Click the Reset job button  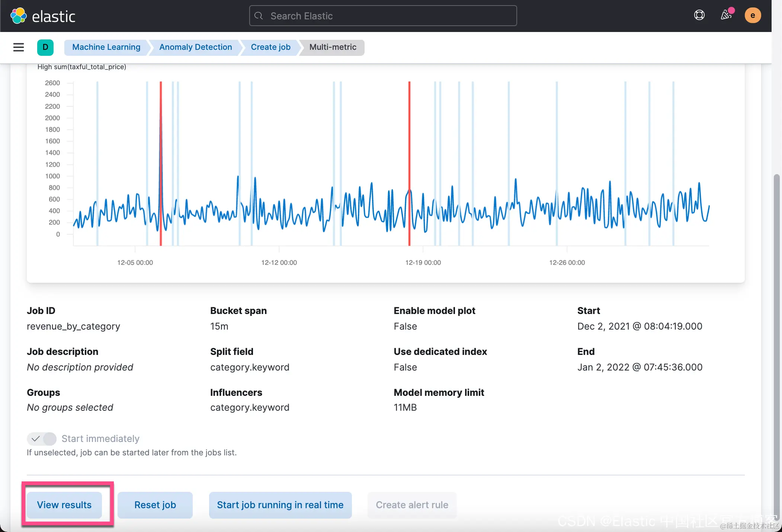tap(155, 505)
